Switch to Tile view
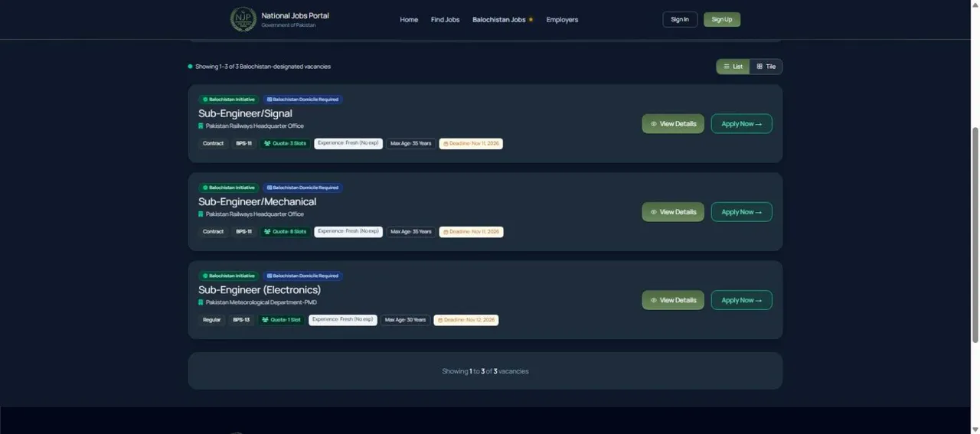The width and height of the screenshot is (980, 434). (766, 67)
